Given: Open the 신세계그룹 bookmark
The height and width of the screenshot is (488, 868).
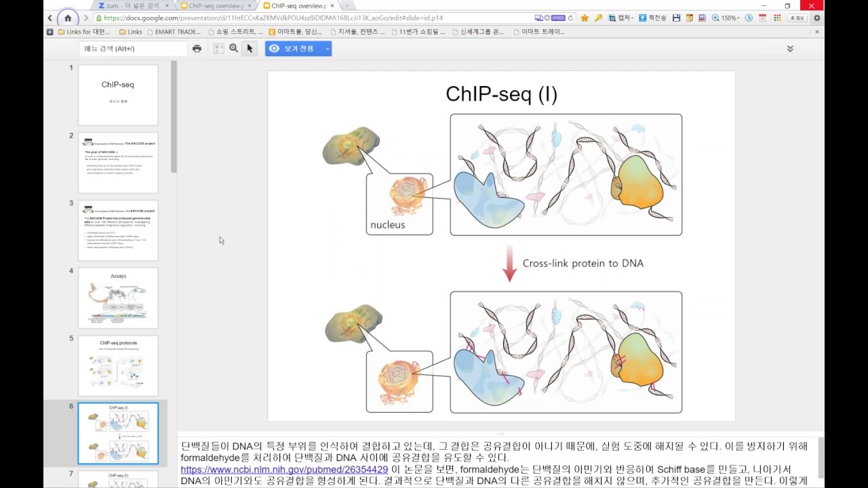Looking at the screenshot, I should 478,32.
